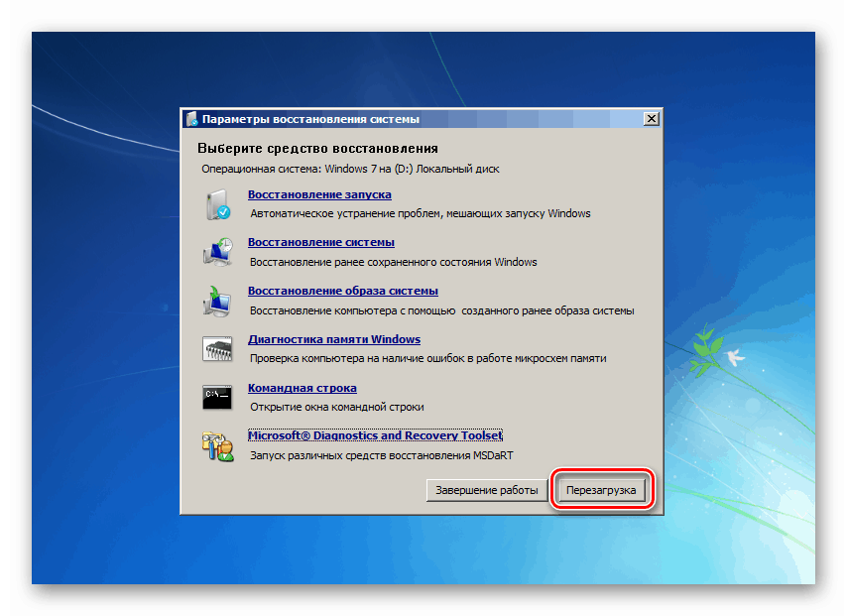
Task: Open Восстановление образа системы link
Action: (343, 291)
